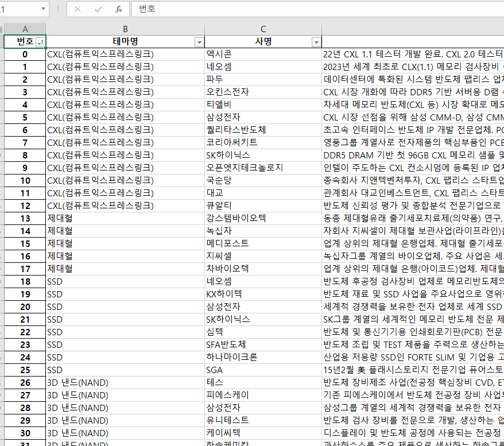The height and width of the screenshot is (446, 504).
Task: Select SSD theme cell in row 22
Action: click(125, 332)
